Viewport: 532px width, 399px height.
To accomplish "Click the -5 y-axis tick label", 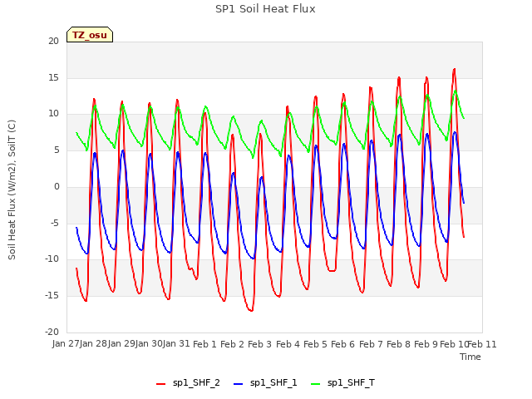I will pos(54,224).
